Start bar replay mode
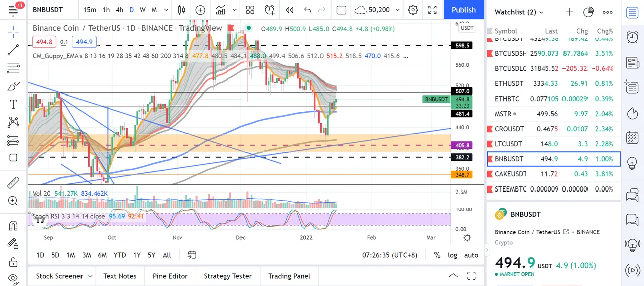Screen dimensions: 644x286 (289, 10)
